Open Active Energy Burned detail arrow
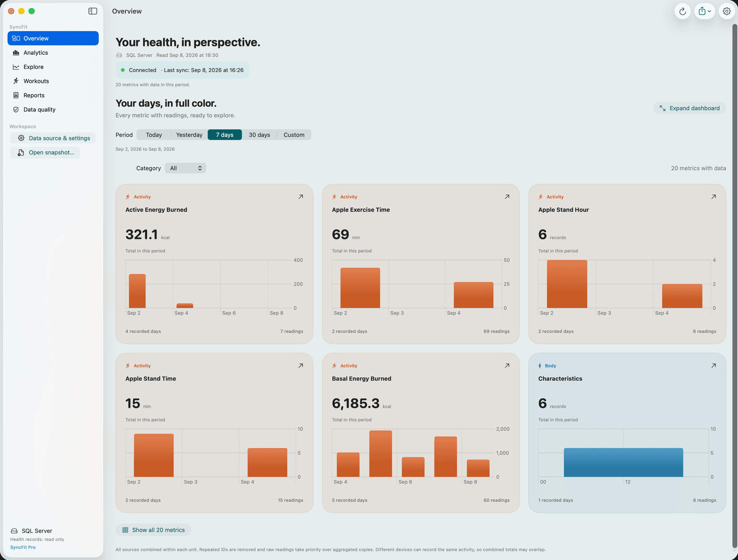738x560 pixels. [x=301, y=197]
